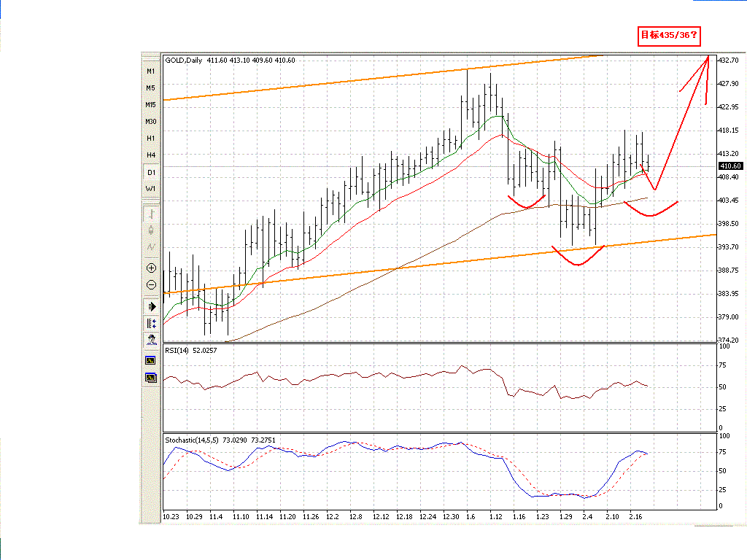Click the 374.20 price axis label
The height and width of the screenshot is (560, 747).
coord(729,340)
